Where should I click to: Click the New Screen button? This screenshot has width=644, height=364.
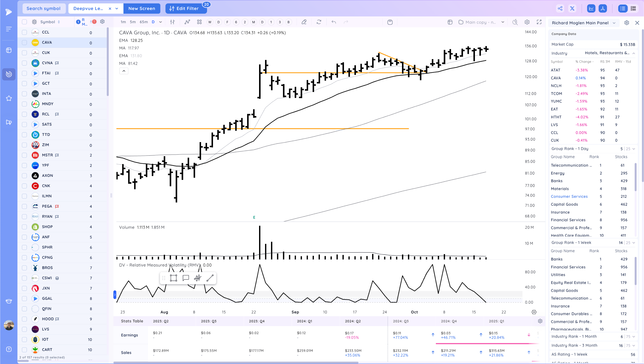click(x=142, y=9)
